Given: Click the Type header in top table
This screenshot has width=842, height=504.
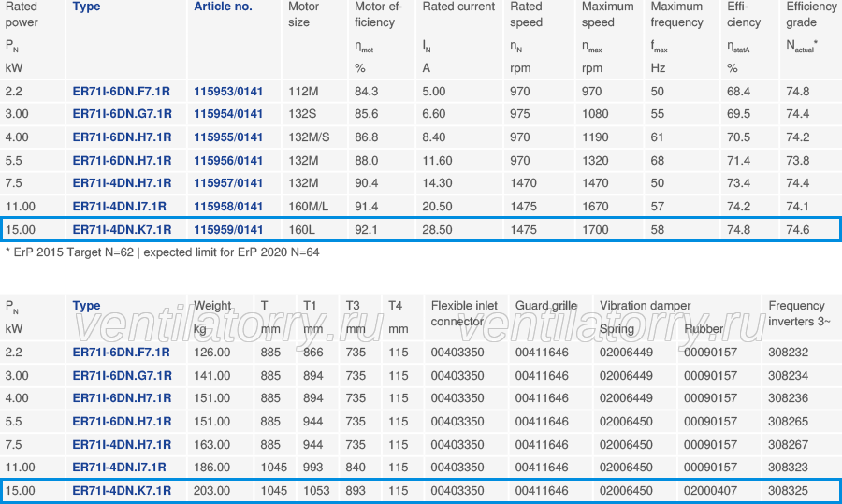Looking at the screenshot, I should tap(86, 7).
